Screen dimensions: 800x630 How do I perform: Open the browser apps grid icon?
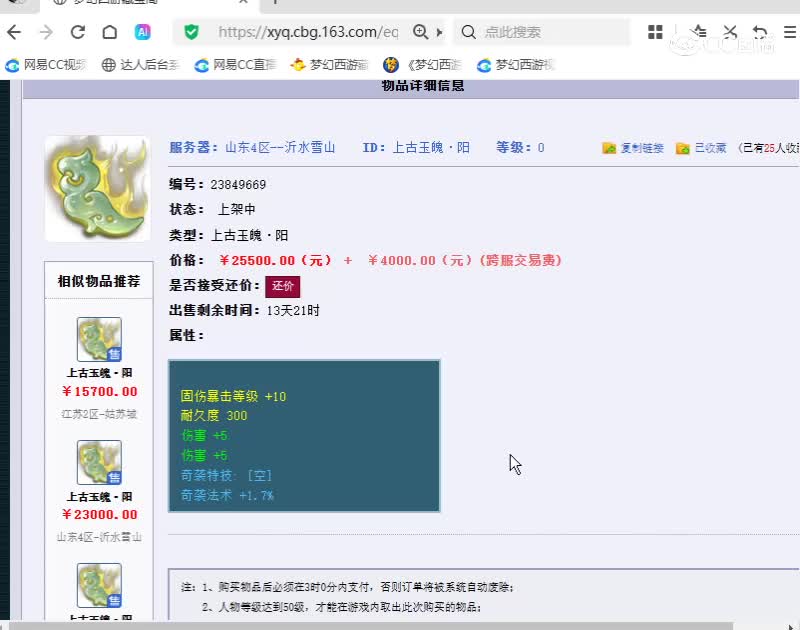pyautogui.click(x=655, y=32)
